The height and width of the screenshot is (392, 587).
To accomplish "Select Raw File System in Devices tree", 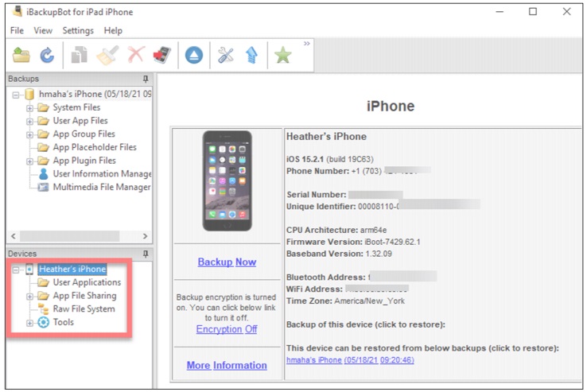I will coord(83,309).
